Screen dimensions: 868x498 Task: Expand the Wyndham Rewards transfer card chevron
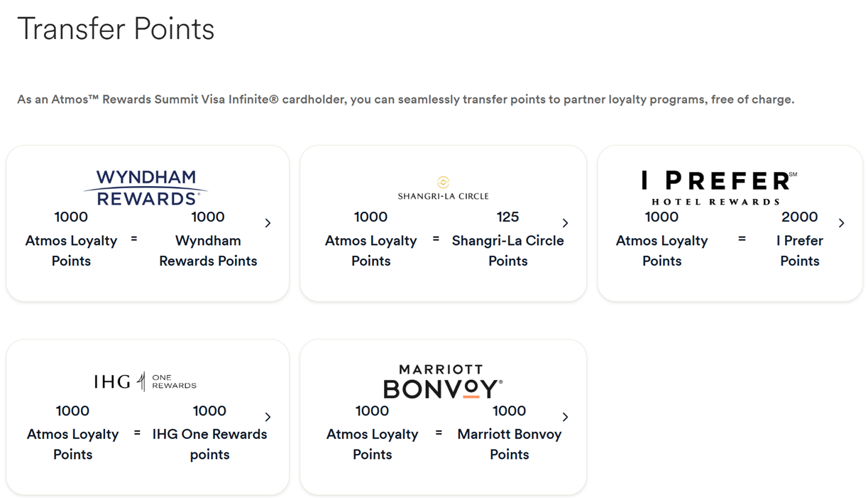pos(268,222)
